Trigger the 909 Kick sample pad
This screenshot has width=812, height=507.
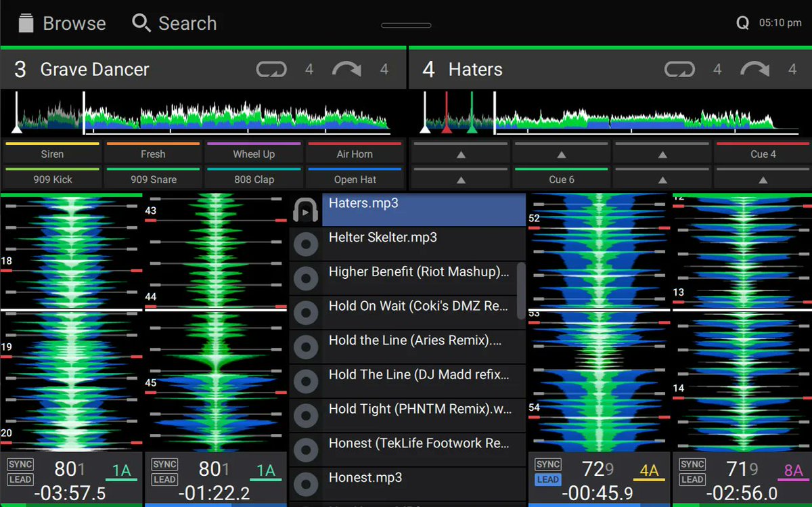[x=51, y=179]
